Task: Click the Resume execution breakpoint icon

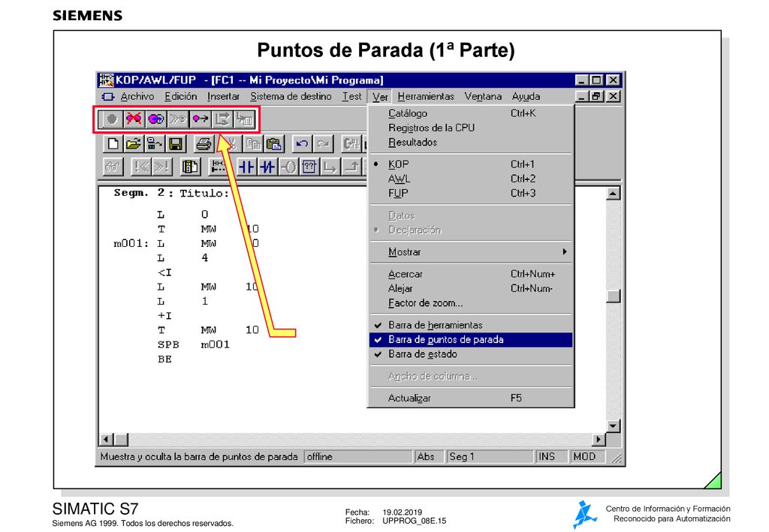Action: coord(200,119)
